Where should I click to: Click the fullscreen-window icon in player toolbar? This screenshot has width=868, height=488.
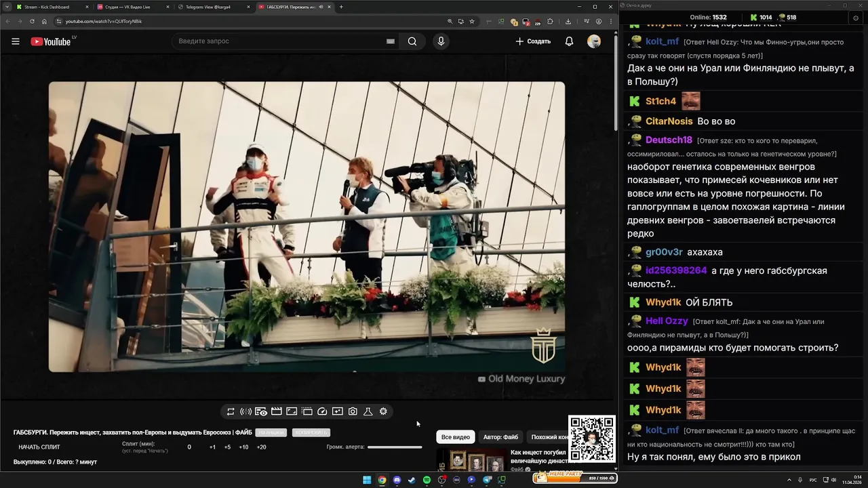pos(292,411)
